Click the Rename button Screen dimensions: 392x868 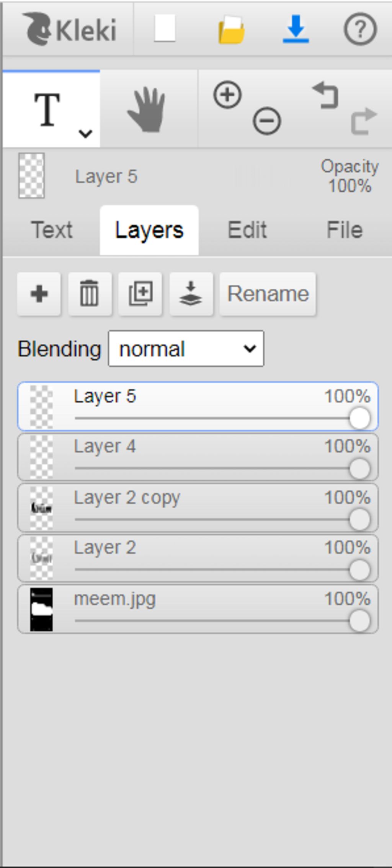point(268,294)
